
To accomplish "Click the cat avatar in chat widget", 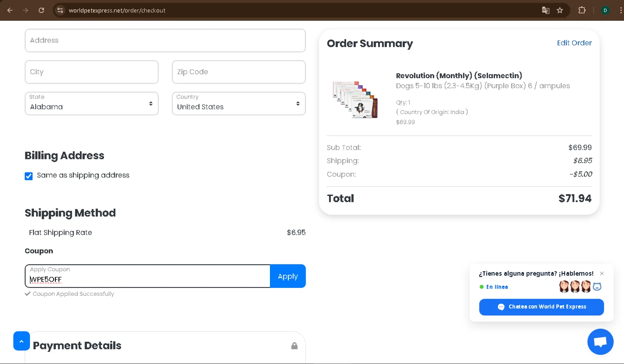I will [x=597, y=286].
